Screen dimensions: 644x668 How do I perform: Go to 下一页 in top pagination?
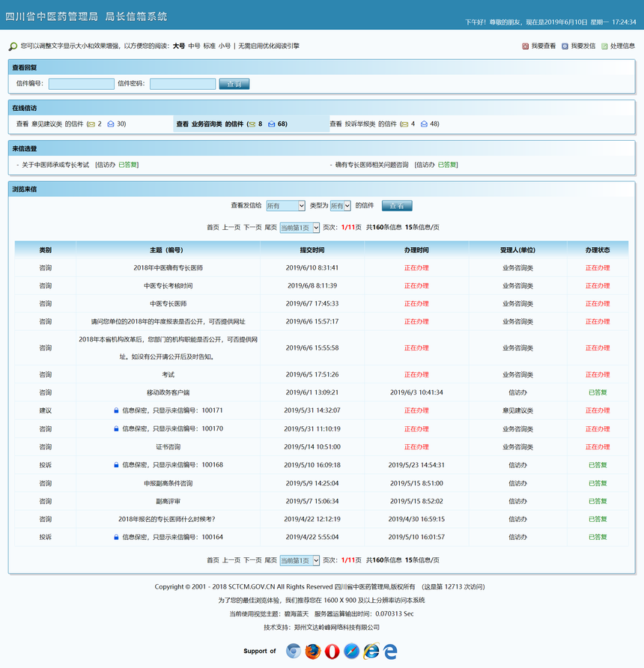(252, 228)
